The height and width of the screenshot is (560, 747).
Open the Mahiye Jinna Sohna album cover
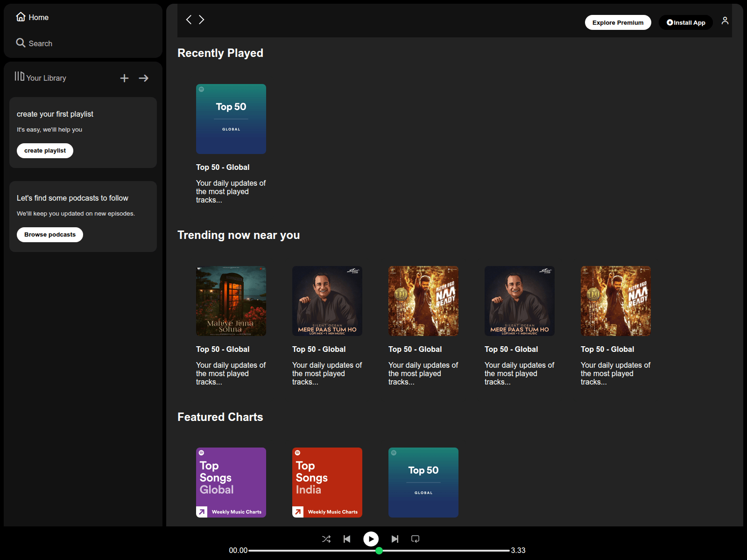231,301
